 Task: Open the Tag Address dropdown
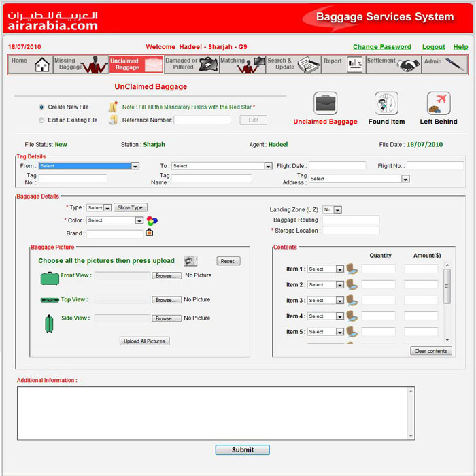(x=405, y=179)
